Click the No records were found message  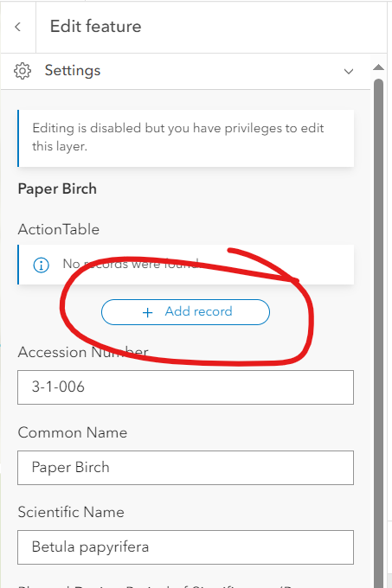(x=131, y=264)
